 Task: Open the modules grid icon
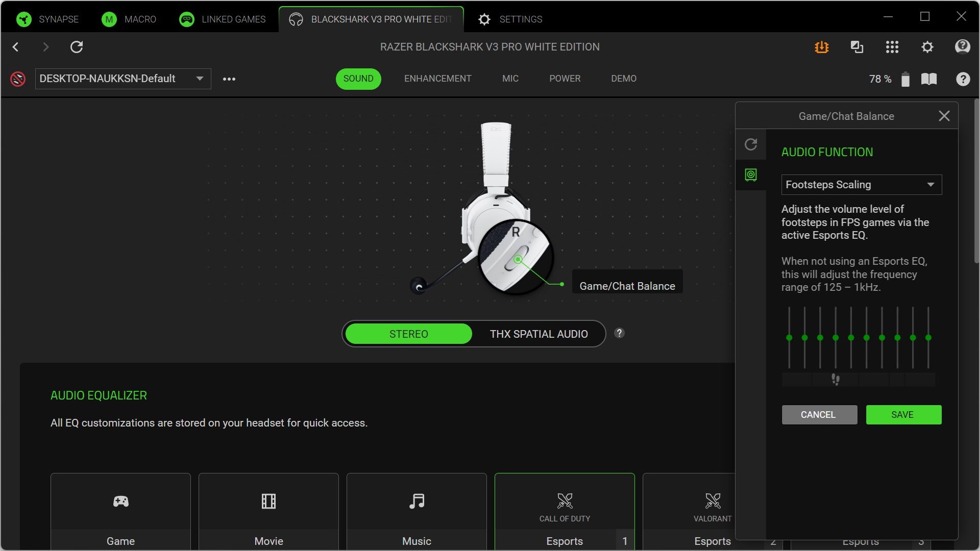[892, 47]
